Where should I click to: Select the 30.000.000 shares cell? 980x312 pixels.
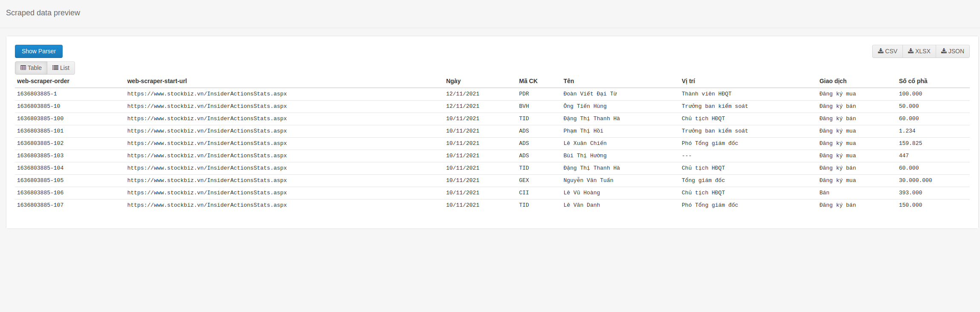915,180
